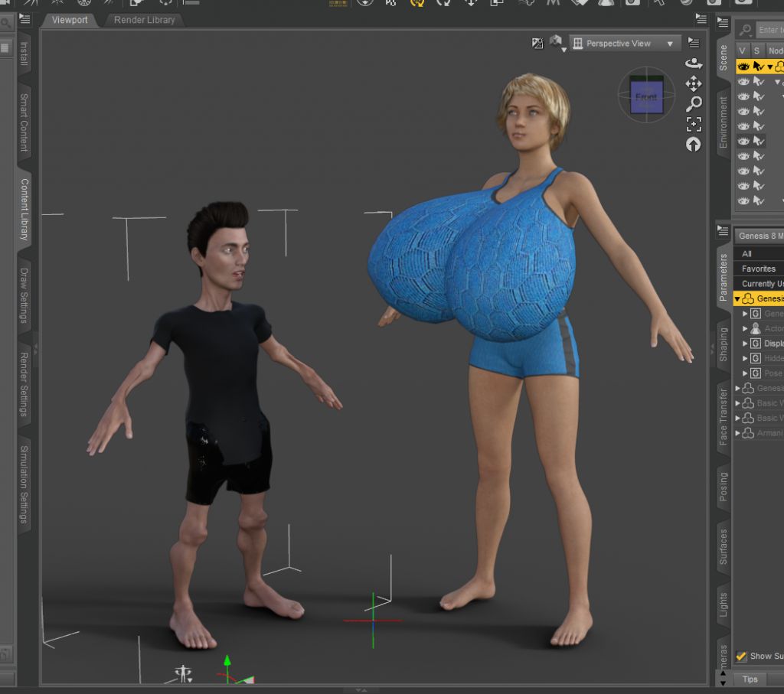784x694 pixels.
Task: Open the Genesis 8 M node selector dropdown
Action: [x=759, y=236]
